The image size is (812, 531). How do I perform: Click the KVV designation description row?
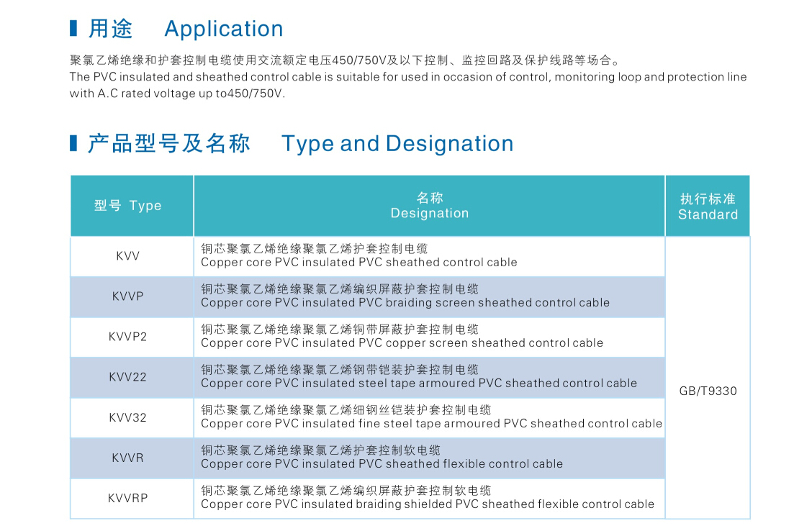tap(360, 256)
